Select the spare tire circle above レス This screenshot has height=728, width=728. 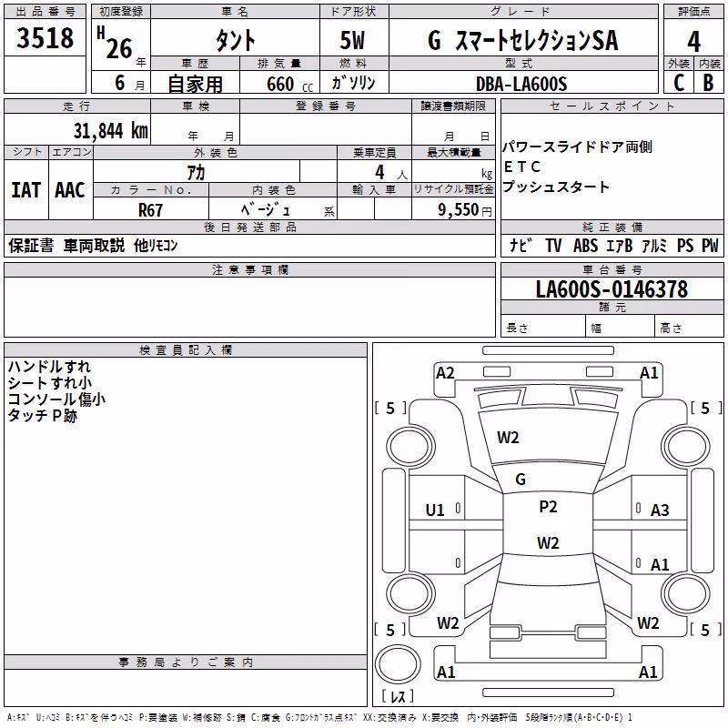click(398, 665)
